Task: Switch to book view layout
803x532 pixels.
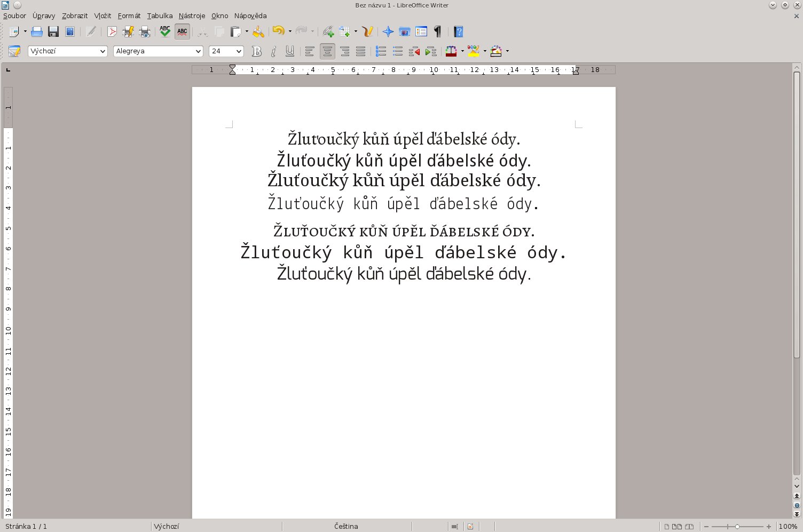Action: [x=689, y=527]
